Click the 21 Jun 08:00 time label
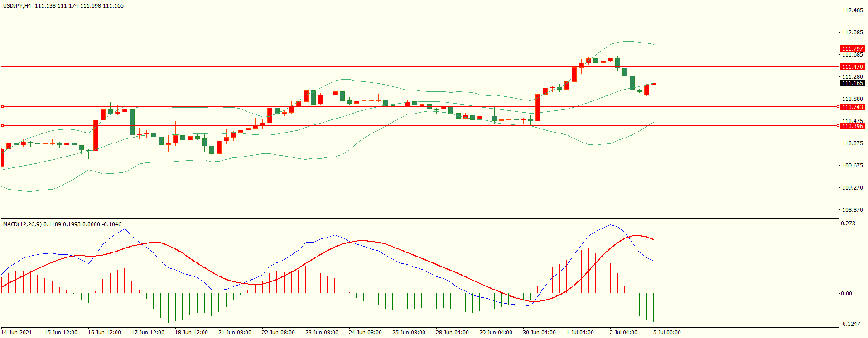The width and height of the screenshot is (868, 338). coord(235,333)
